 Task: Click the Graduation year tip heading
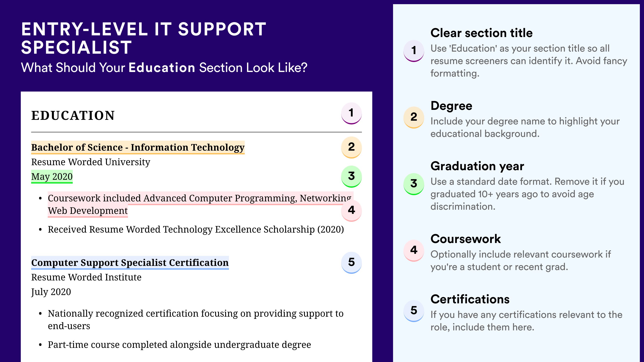[477, 166]
